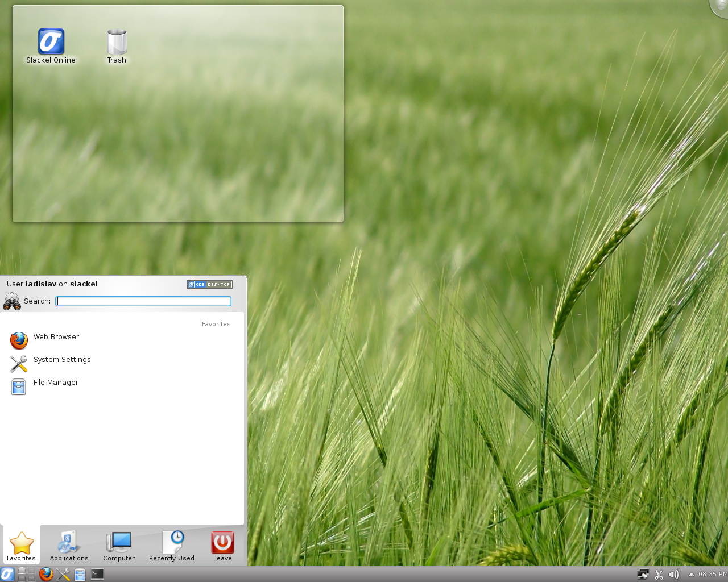
Task: Click the network monitor icon in the tray
Action: point(643,575)
